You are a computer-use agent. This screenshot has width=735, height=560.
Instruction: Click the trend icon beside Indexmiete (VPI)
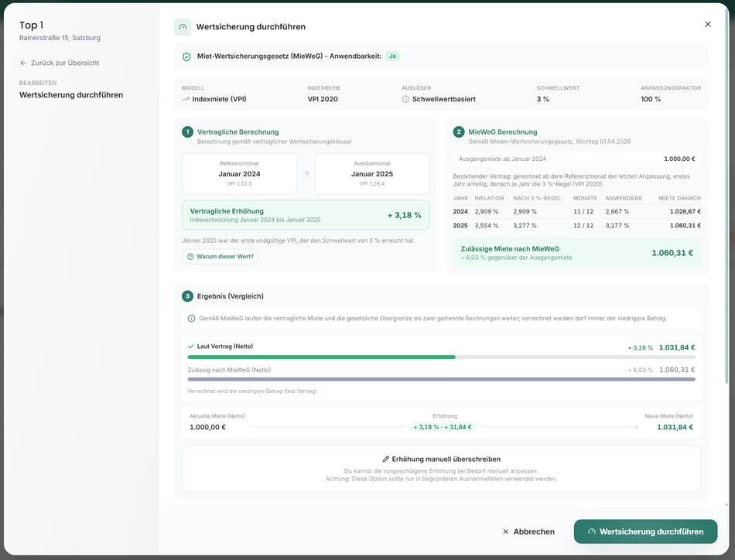coord(186,99)
